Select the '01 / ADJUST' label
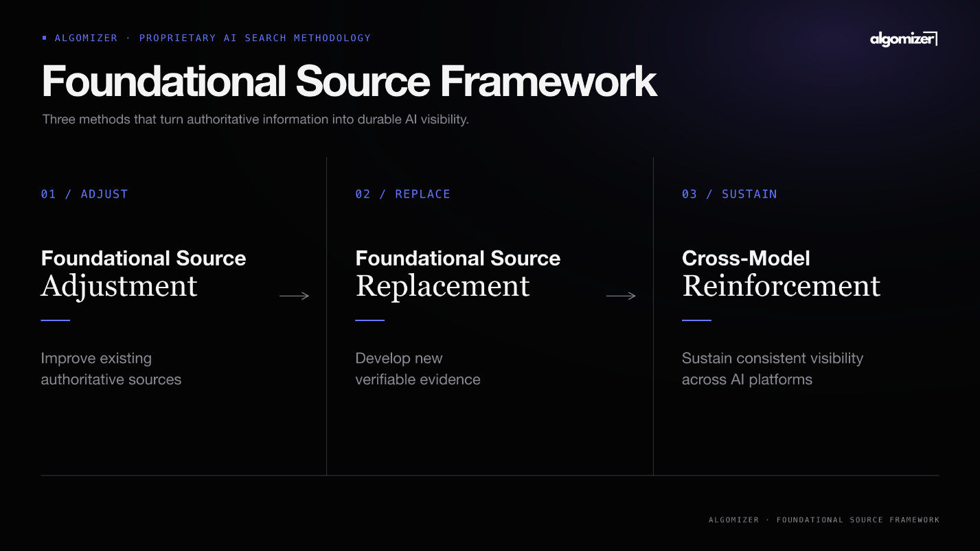 click(84, 194)
